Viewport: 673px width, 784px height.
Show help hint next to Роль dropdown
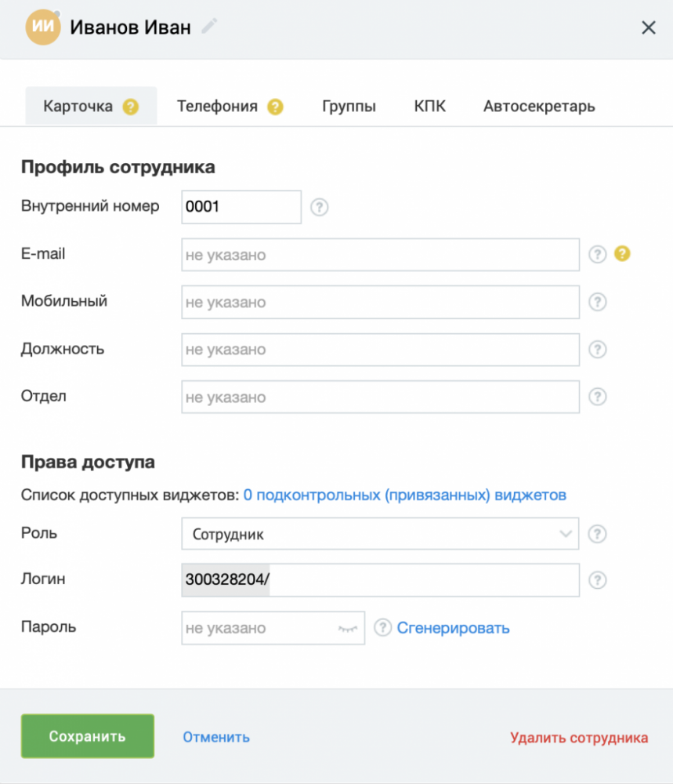[598, 534]
